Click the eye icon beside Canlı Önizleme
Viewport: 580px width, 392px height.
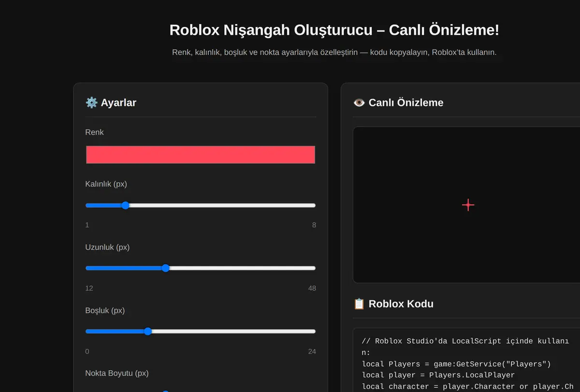(359, 102)
